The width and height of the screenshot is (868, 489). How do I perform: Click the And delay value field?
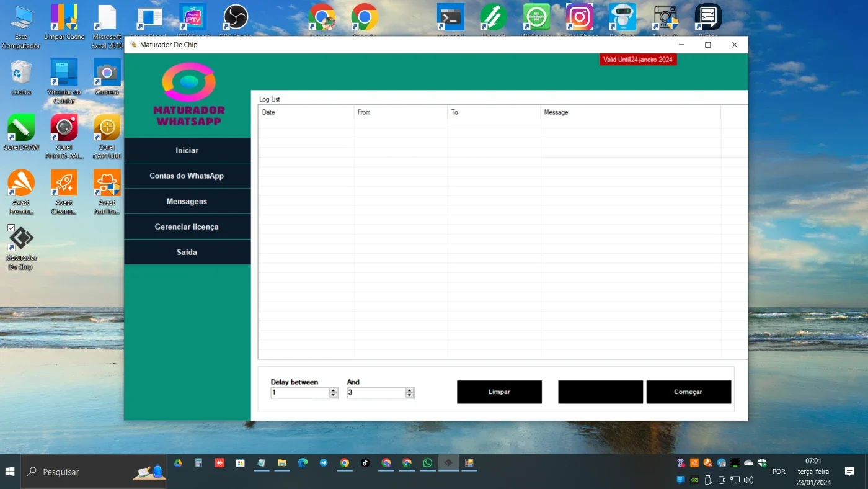(x=376, y=393)
